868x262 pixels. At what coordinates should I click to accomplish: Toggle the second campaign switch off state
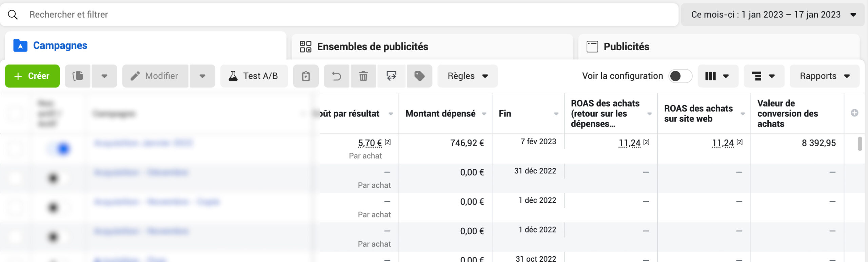coord(59,178)
